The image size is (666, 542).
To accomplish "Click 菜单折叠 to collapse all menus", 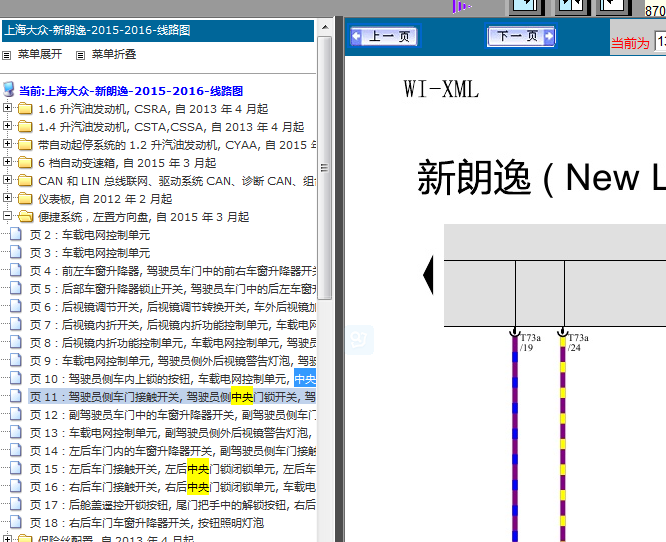I will coord(114,54).
